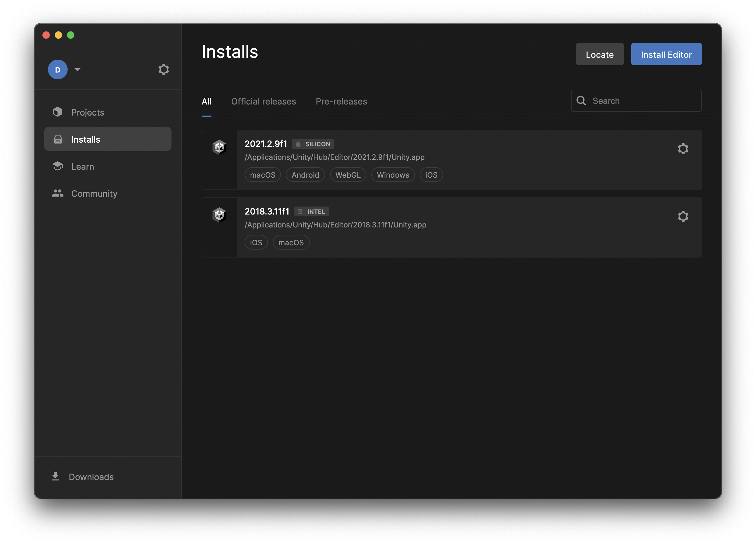Click the Downloads arrow icon

55,476
